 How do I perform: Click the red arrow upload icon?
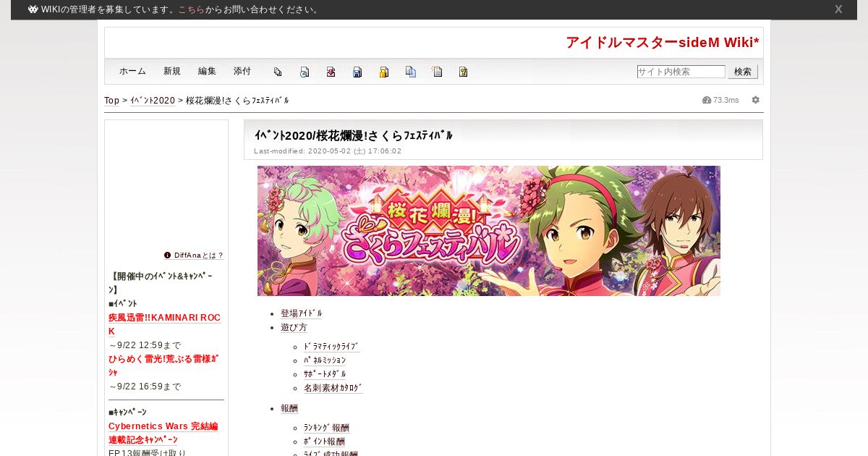pyautogui.click(x=331, y=72)
